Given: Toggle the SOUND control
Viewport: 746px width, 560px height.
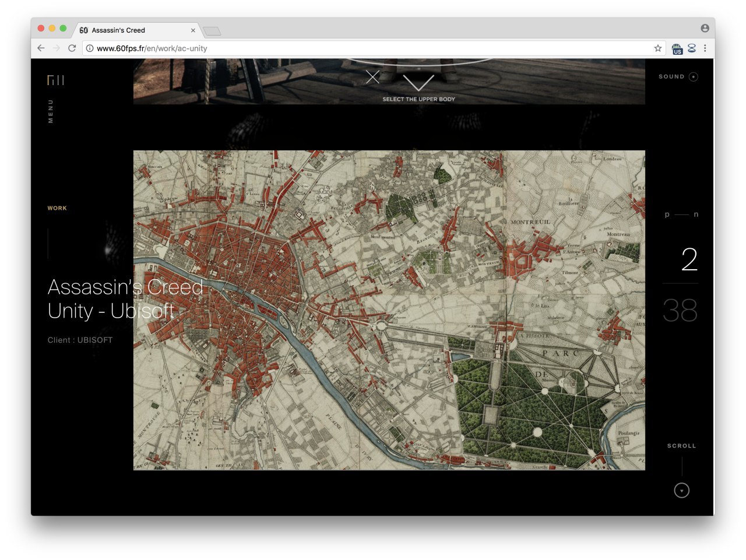Looking at the screenshot, I should [678, 76].
